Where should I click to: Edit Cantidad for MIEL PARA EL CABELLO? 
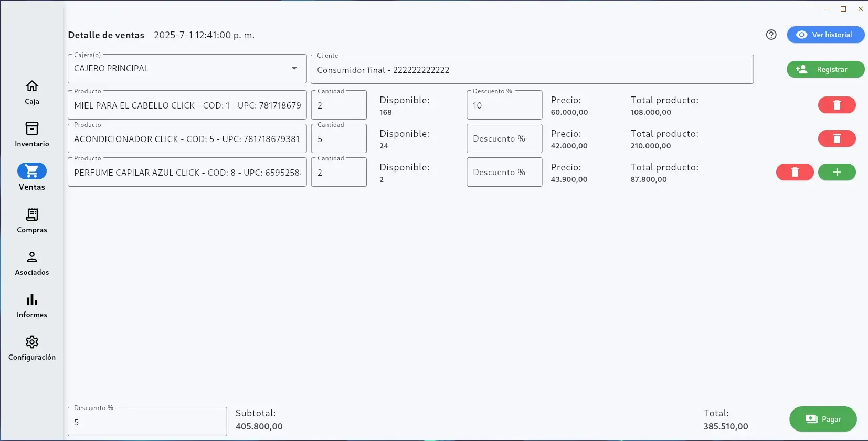pyautogui.click(x=339, y=105)
